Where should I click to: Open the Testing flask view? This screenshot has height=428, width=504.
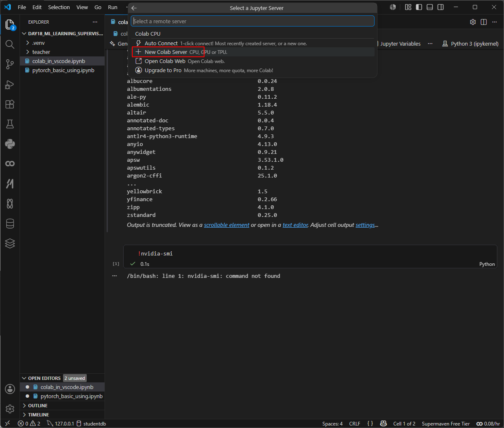(x=10, y=124)
